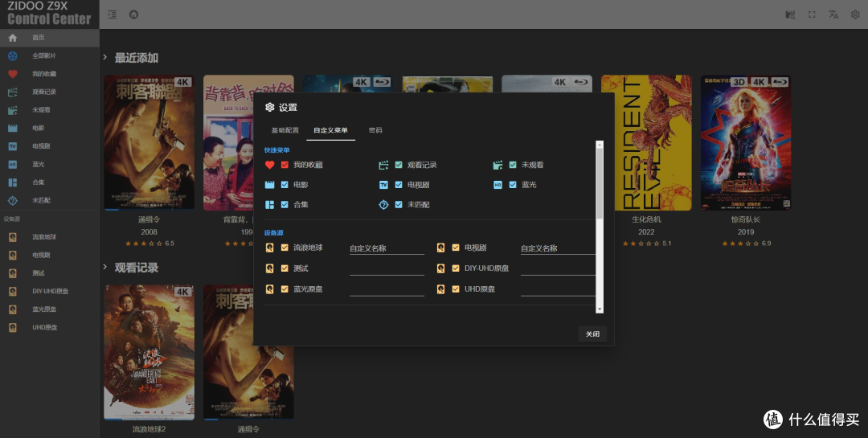The width and height of the screenshot is (868, 438).
Task: Click the 未匹配 sidebar icon
Action: click(12, 200)
